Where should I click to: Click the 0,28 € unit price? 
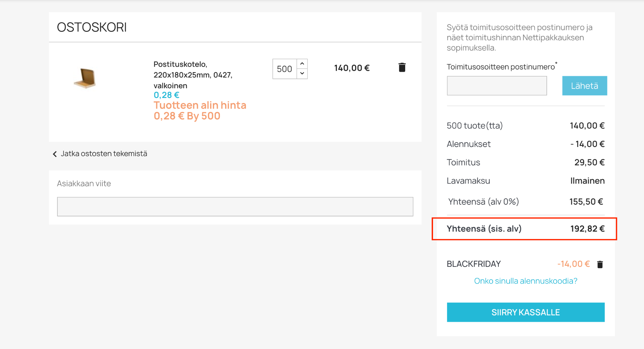(166, 95)
